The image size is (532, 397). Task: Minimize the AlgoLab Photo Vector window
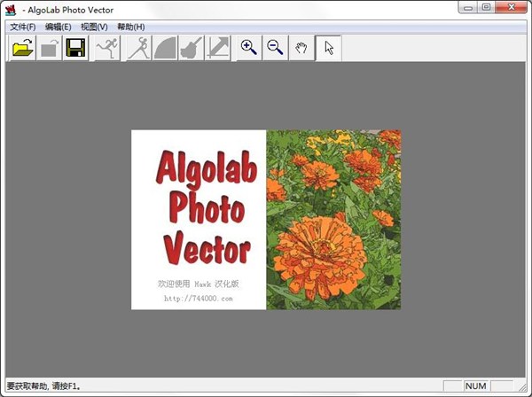pyautogui.click(x=468, y=7)
